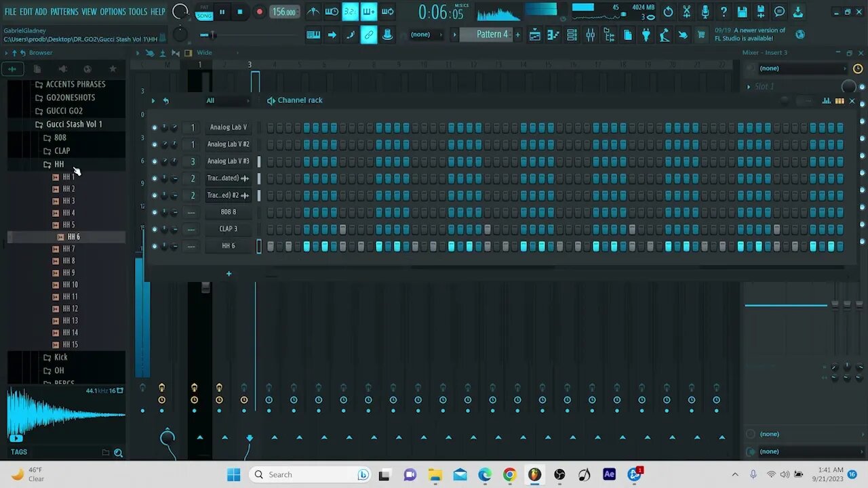Viewport: 868px width, 488px height.
Task: Click the sample waveform preview
Action: [x=66, y=413]
